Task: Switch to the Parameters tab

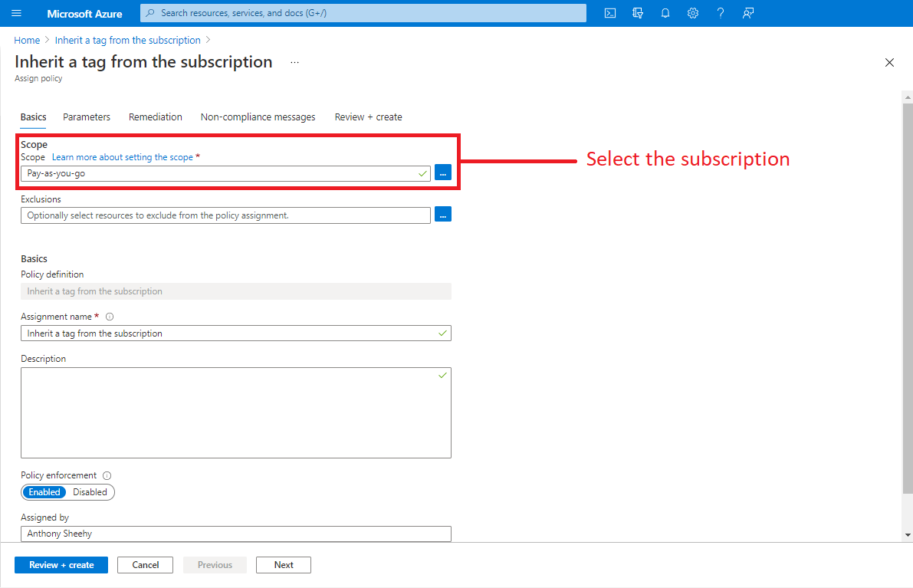Action: point(87,117)
